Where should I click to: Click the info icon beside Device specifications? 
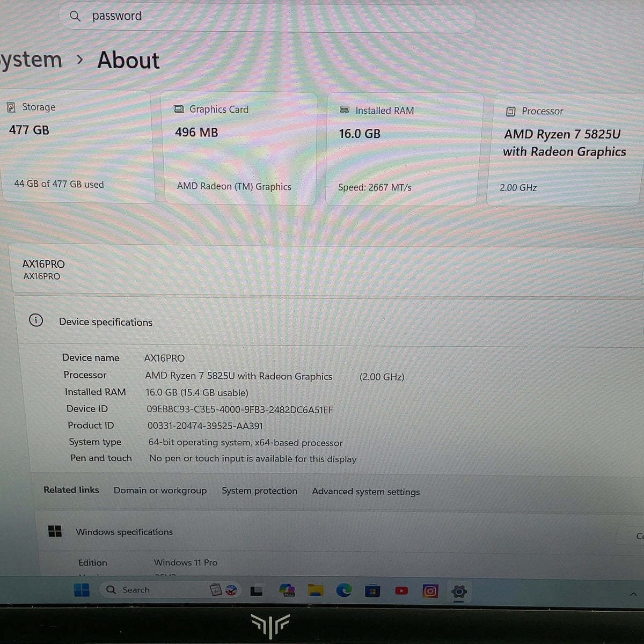pos(36,320)
